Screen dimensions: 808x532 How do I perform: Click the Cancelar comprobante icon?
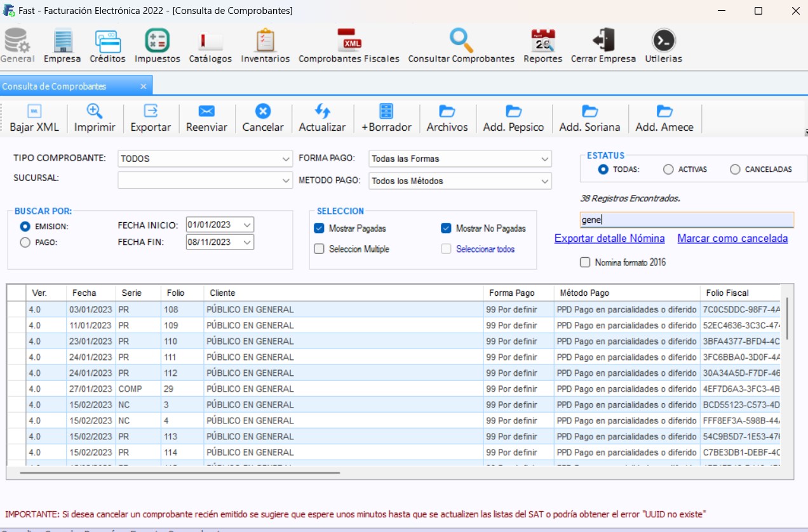click(263, 112)
